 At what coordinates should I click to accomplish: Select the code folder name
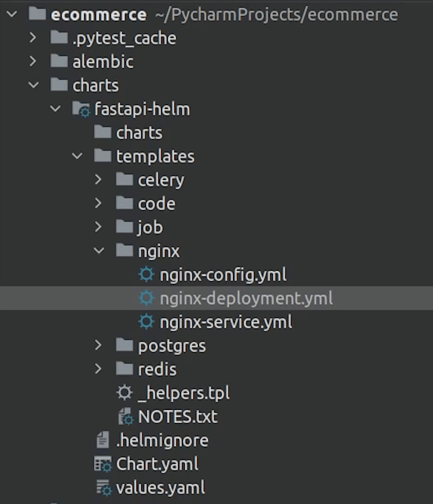[x=157, y=204]
